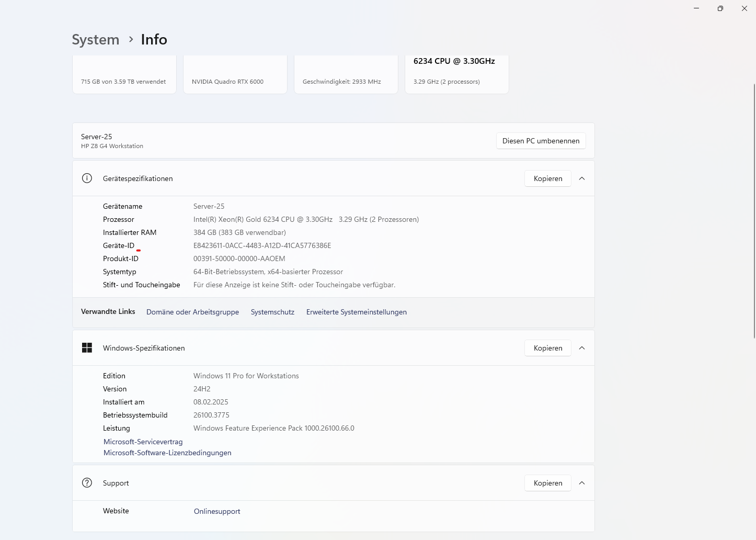Click the Systemtyp value 64-Bit-Betriebssystem
Image resolution: width=756 pixels, height=540 pixels.
(x=268, y=272)
